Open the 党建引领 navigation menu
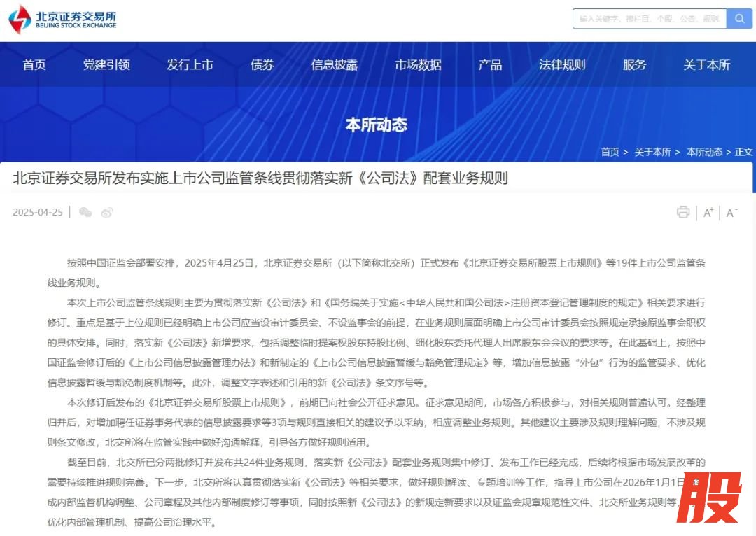Viewport: 756px width, 536px height. tap(106, 65)
